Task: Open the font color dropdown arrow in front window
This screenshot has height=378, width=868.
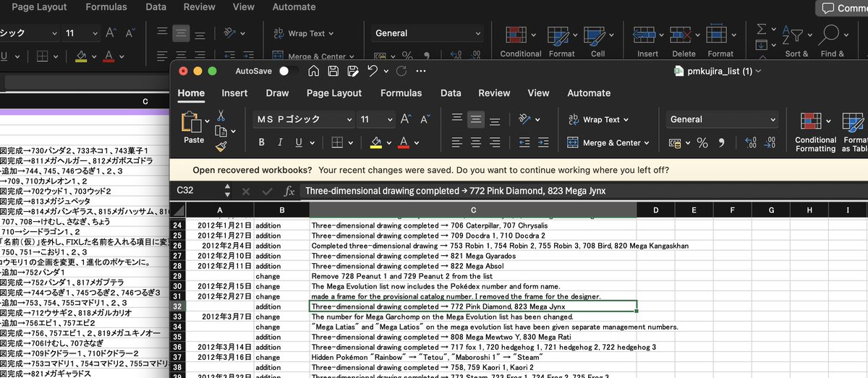Action: coord(417,143)
